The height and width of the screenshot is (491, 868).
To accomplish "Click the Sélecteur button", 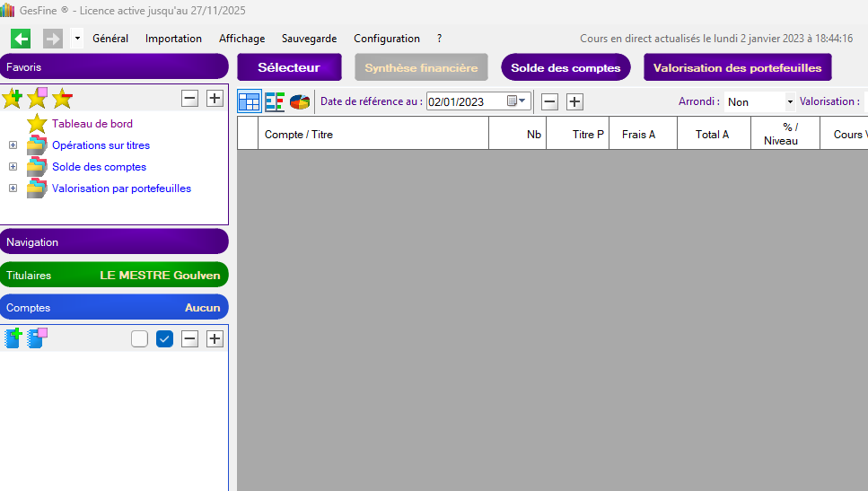I will (289, 67).
